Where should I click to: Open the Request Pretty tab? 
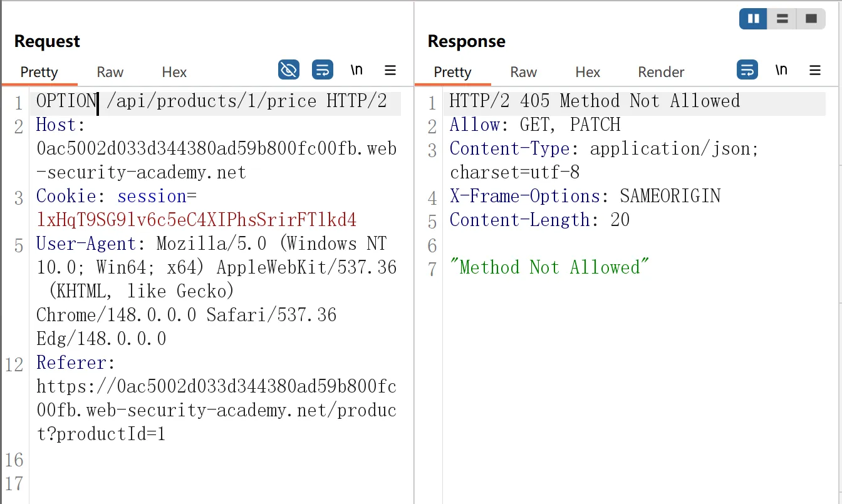click(39, 72)
